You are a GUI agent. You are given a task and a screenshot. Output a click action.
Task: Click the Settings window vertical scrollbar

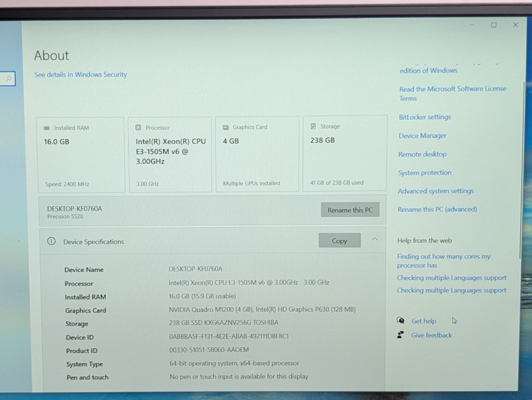coord(521,170)
